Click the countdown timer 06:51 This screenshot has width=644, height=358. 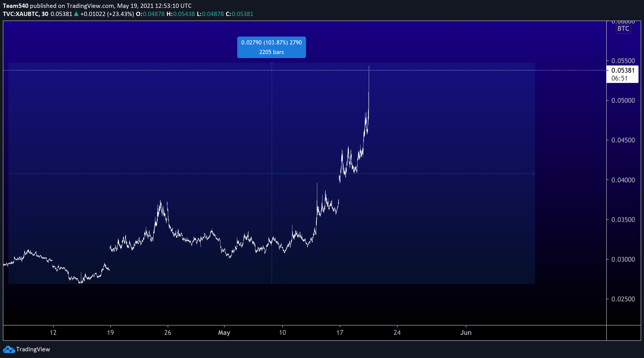click(619, 78)
